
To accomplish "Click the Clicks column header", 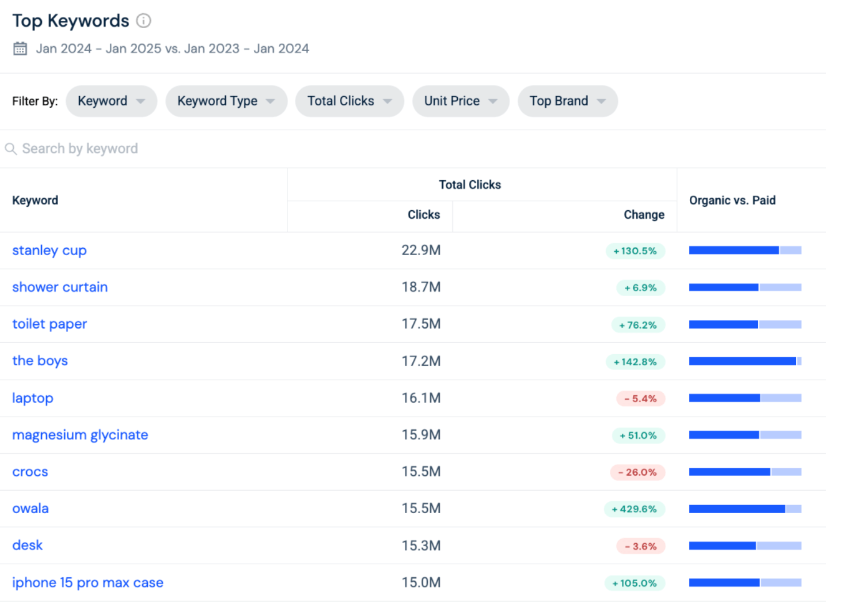I will (x=423, y=214).
